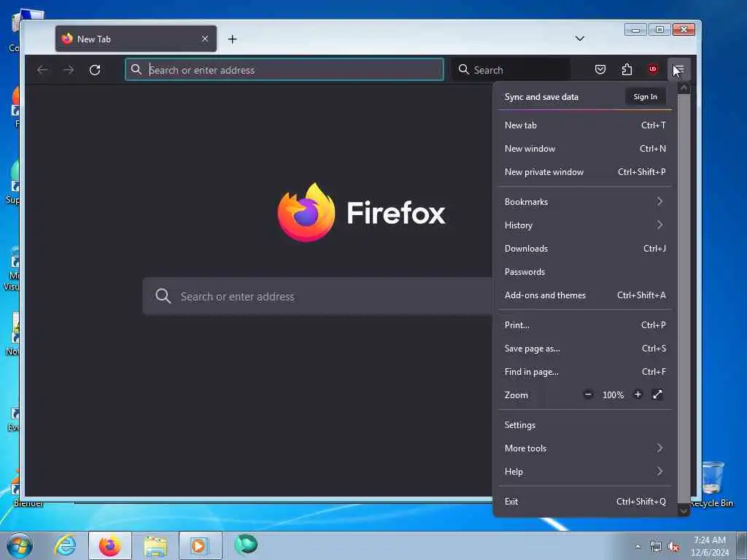Launch Internet Explorer from taskbar
Image resolution: width=747 pixels, height=560 pixels.
(65, 545)
